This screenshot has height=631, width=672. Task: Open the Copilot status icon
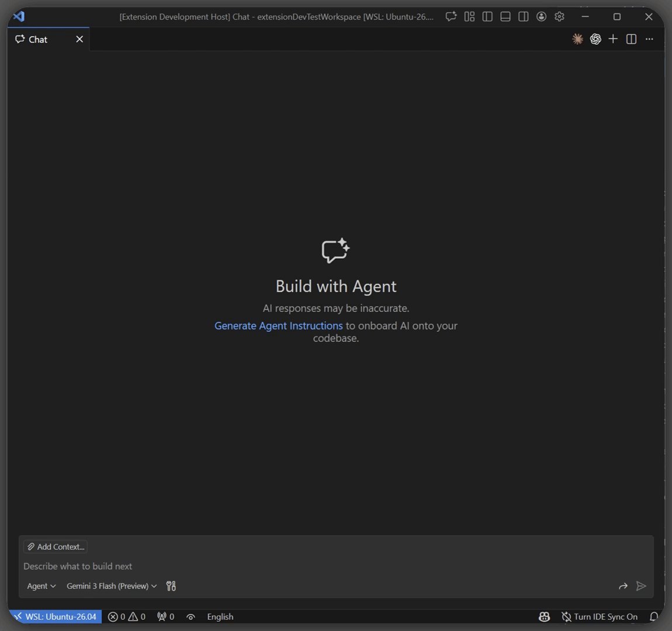(x=544, y=616)
